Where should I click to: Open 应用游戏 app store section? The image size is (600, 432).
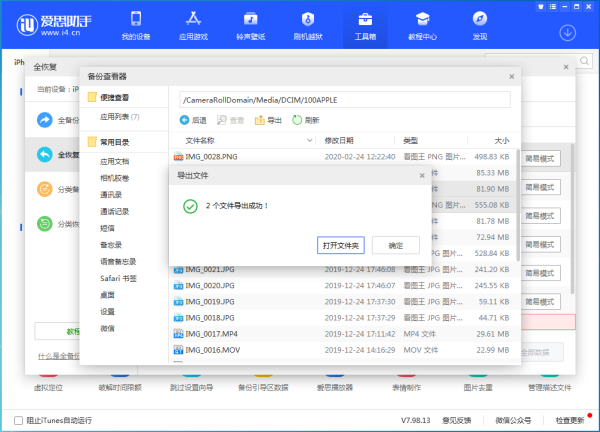click(x=193, y=25)
